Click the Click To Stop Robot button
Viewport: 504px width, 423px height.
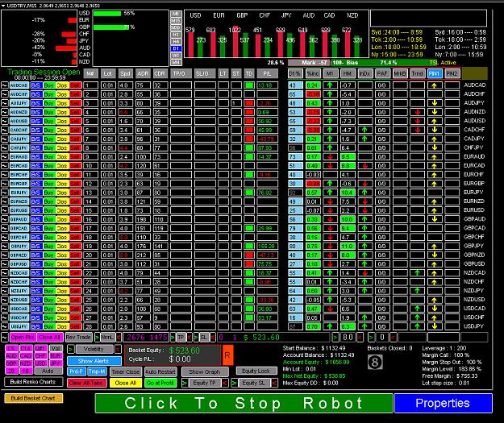[244, 404]
